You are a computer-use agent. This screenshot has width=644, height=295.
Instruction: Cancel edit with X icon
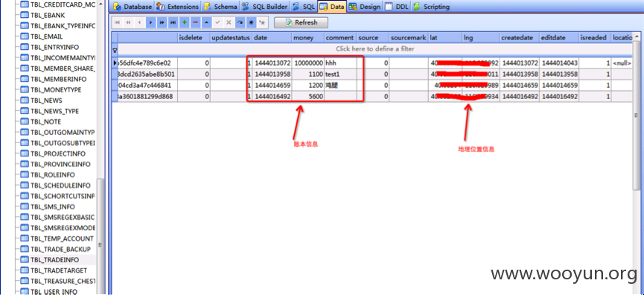point(229,22)
